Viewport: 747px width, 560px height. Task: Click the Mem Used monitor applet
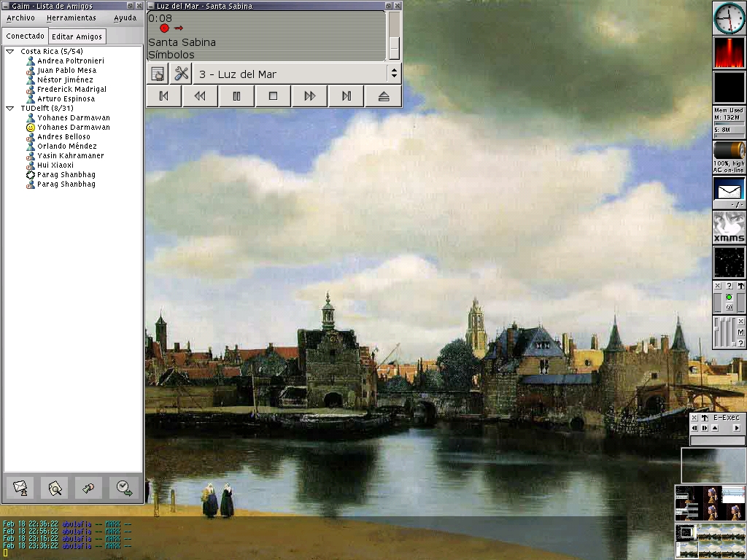[x=729, y=122]
